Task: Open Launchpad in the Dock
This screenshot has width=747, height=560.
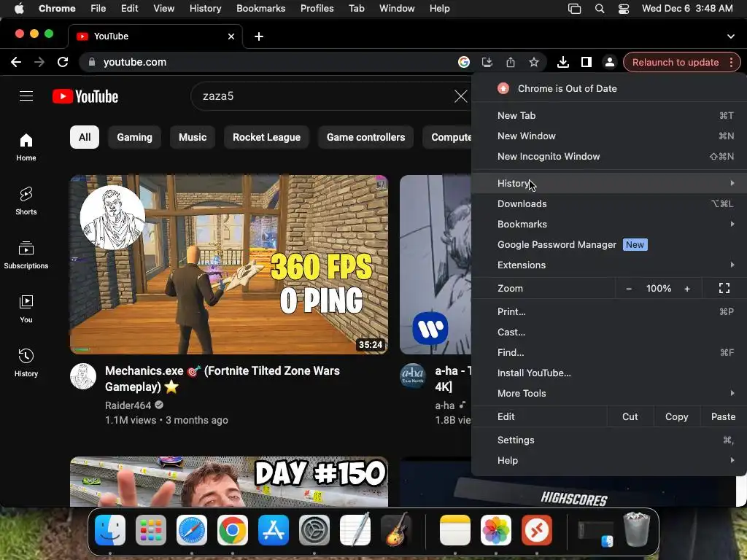Action: [x=151, y=530]
